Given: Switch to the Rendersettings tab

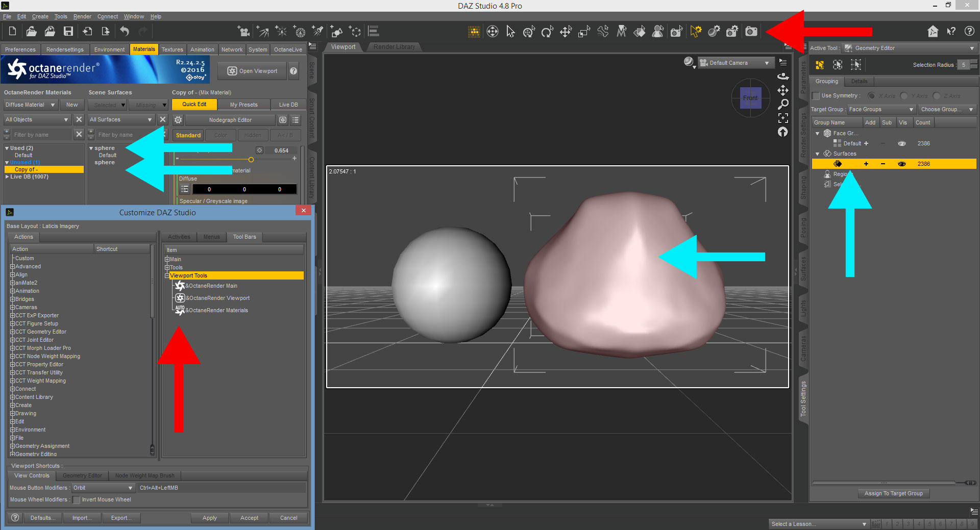Looking at the screenshot, I should pyautogui.click(x=65, y=49).
